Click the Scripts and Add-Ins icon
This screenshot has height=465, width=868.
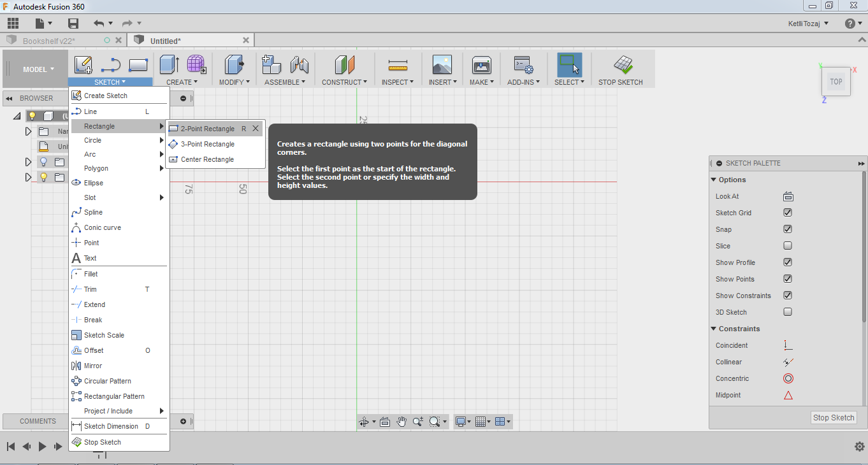(523, 64)
